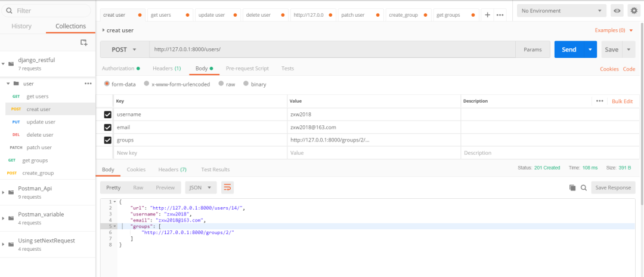Click the request URL input field
This screenshot has height=277, width=644.
pyautogui.click(x=332, y=50)
